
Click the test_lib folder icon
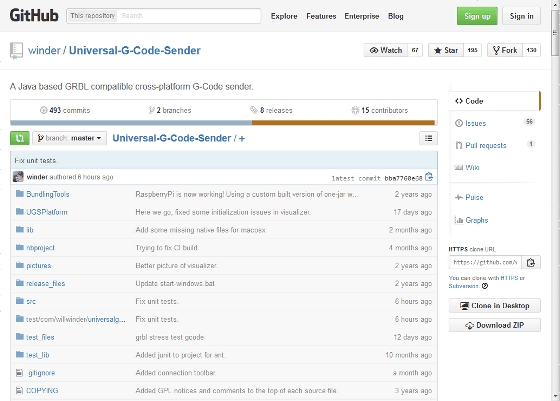pyautogui.click(x=20, y=354)
